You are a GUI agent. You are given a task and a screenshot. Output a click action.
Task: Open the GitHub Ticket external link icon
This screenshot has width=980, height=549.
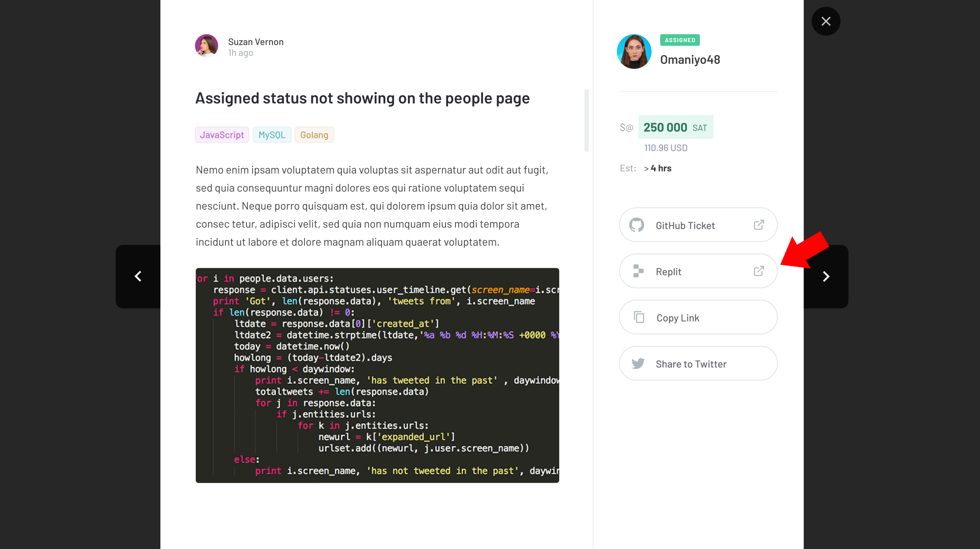[760, 225]
